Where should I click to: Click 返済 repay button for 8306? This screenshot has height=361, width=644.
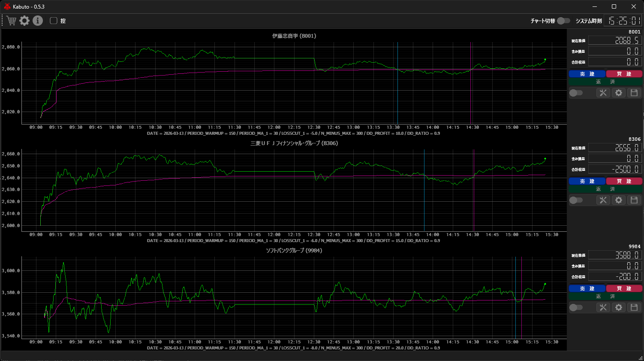tap(605, 189)
